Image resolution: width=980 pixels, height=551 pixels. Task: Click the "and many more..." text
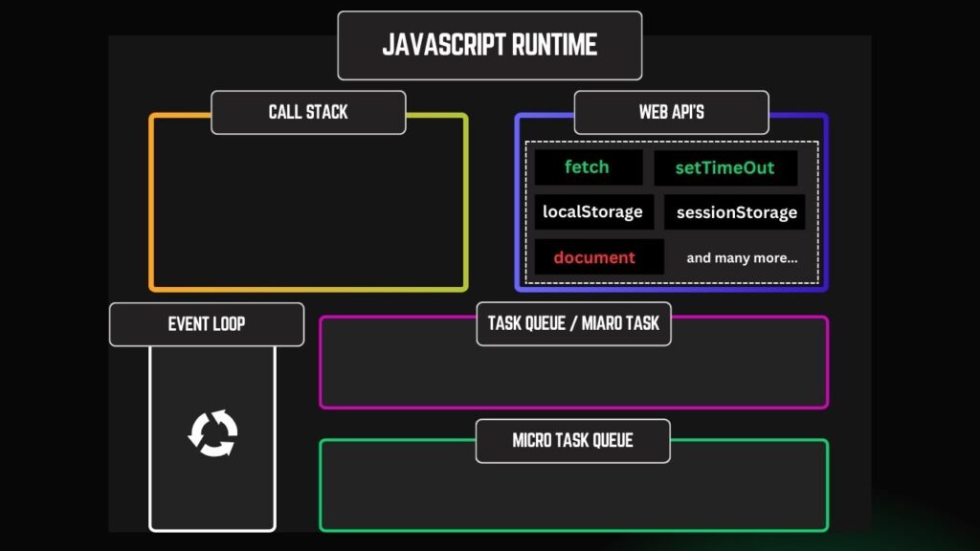742,258
